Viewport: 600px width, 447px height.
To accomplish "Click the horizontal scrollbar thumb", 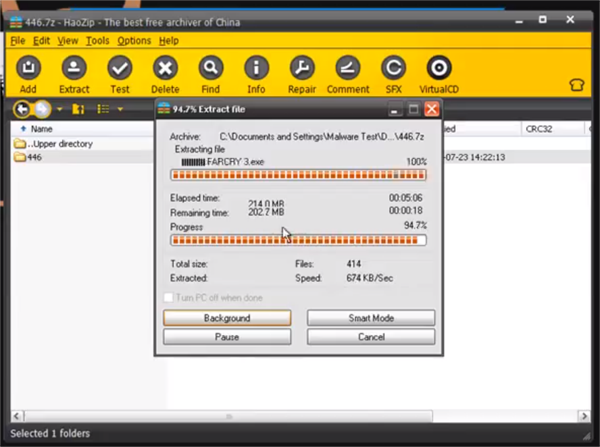I will click(x=229, y=416).
